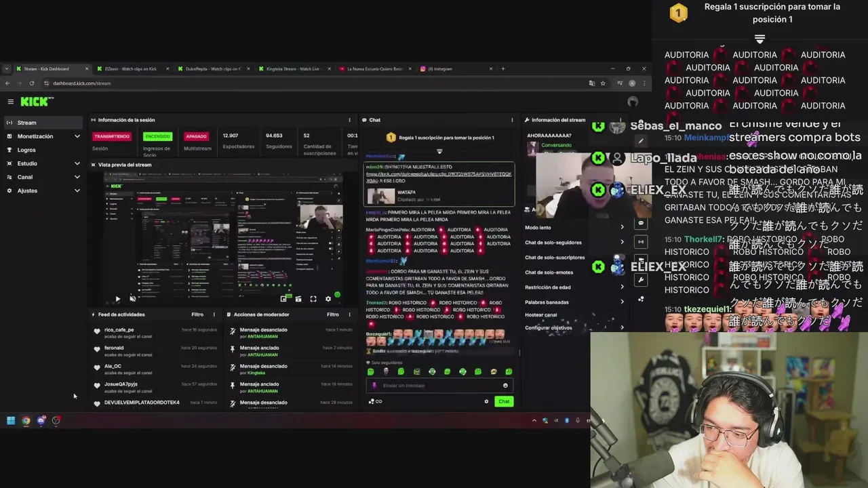The image size is (868, 488).
Task: Open Modo lento chat setting
Action: [x=574, y=228]
